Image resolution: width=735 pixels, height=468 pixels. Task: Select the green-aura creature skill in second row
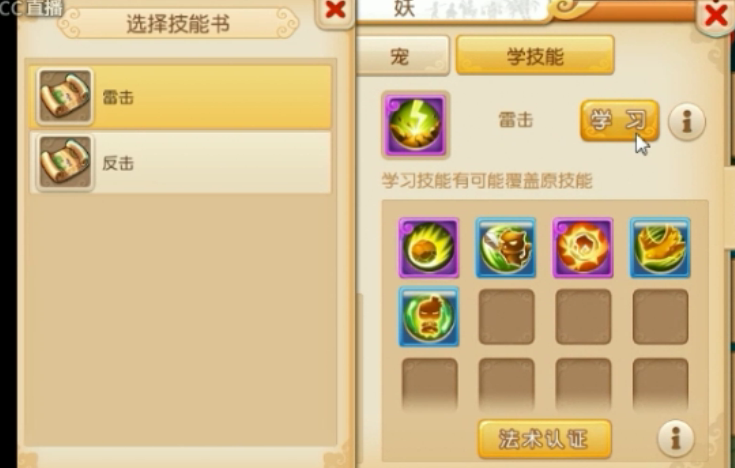pos(428,317)
